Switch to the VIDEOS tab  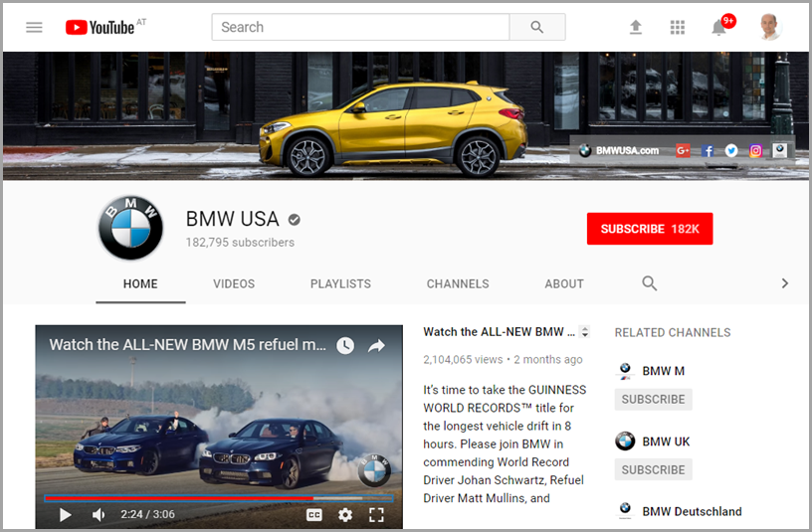coord(234,283)
